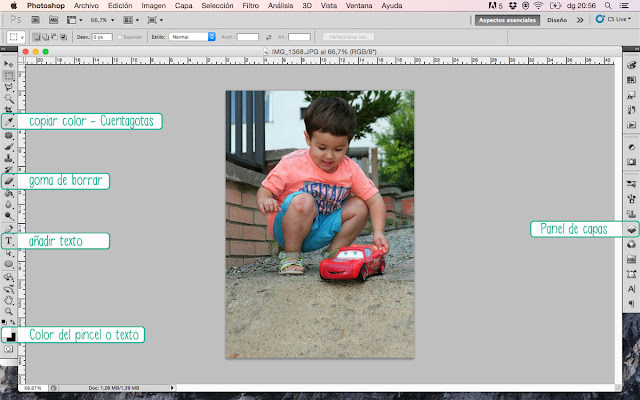Screen dimensions: 640x400
Task: Open the Layers panel icon
Action: (631, 229)
